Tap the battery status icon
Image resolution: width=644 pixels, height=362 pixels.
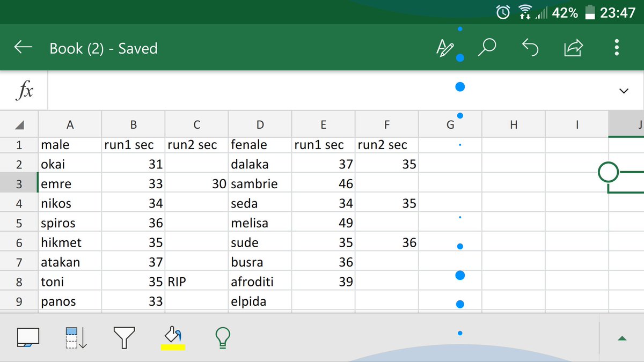(590, 12)
